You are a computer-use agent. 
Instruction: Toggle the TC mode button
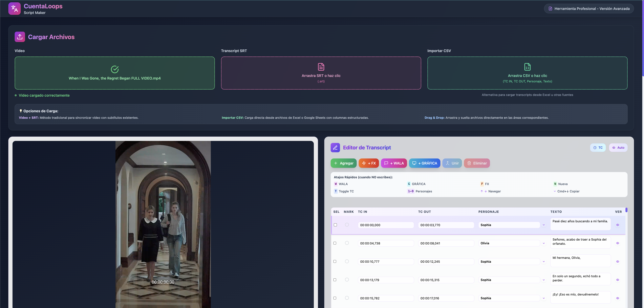pos(598,148)
